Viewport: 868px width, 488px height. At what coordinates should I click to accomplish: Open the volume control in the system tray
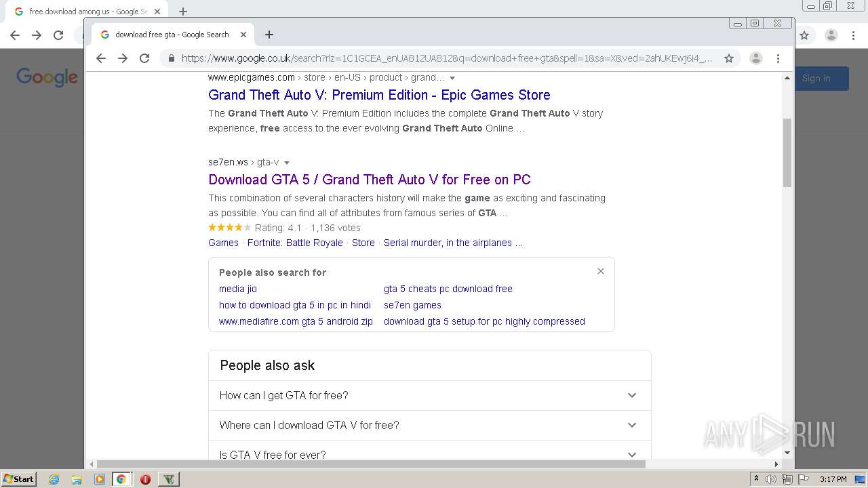point(771,479)
